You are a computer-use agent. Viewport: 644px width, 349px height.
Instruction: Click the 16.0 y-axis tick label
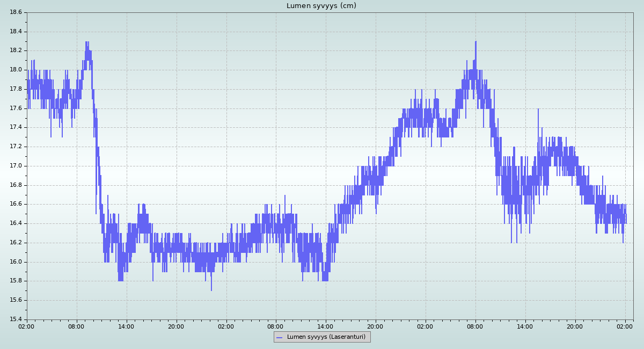16,262
